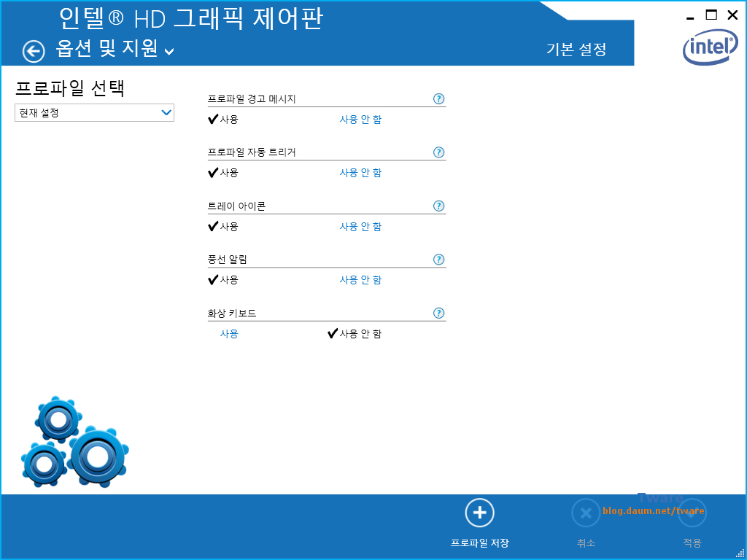Open the 현재 설정 profile dropdown
This screenshot has width=747, height=560.
tap(94, 113)
